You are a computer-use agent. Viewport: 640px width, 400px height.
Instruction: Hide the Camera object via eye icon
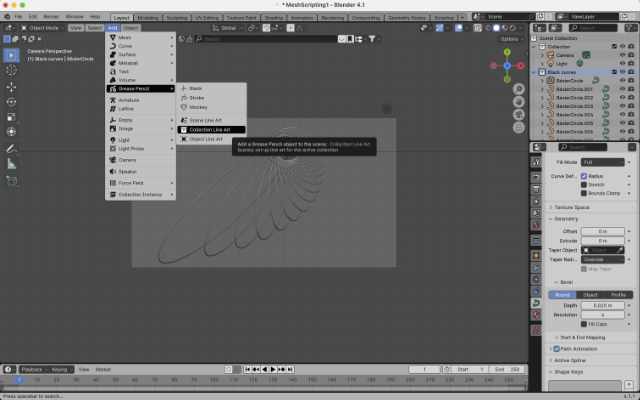coord(622,55)
